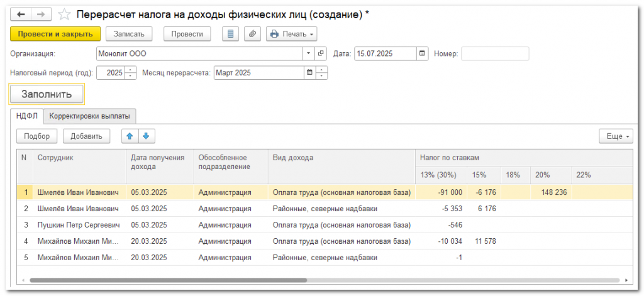Open the Еще menu
The image size is (644, 296).
point(616,136)
